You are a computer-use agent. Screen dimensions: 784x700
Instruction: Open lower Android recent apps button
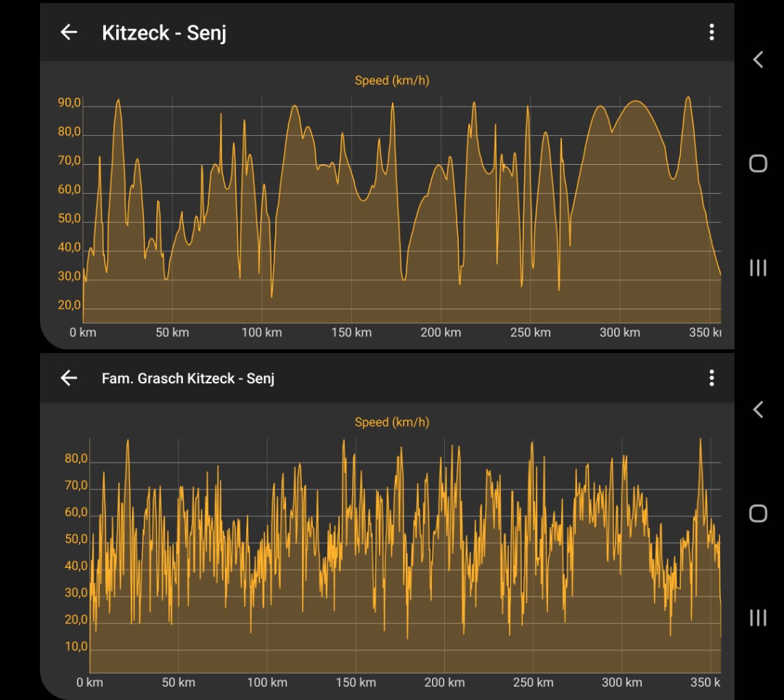pyautogui.click(x=758, y=617)
